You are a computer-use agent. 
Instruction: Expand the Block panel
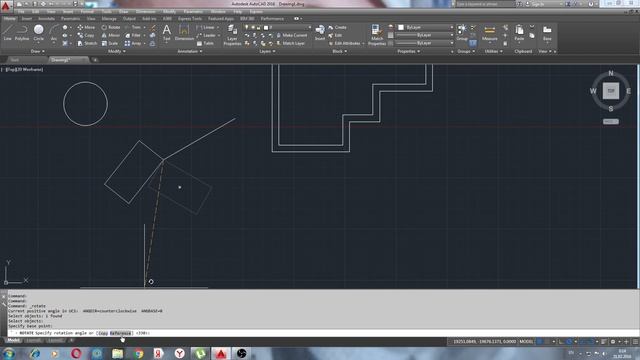(x=340, y=51)
